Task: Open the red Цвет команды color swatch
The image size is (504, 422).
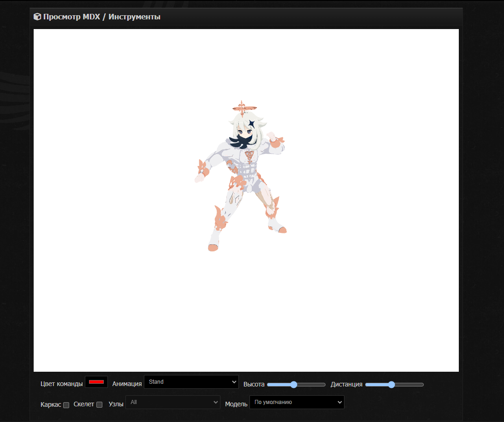Action: coord(96,382)
